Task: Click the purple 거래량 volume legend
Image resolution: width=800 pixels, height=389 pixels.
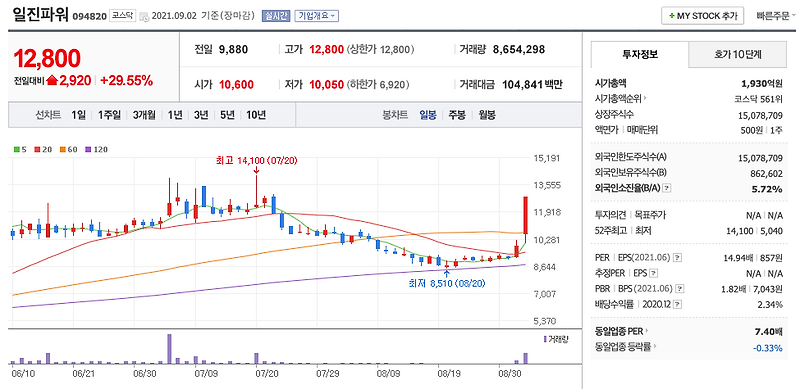Action: (555, 339)
